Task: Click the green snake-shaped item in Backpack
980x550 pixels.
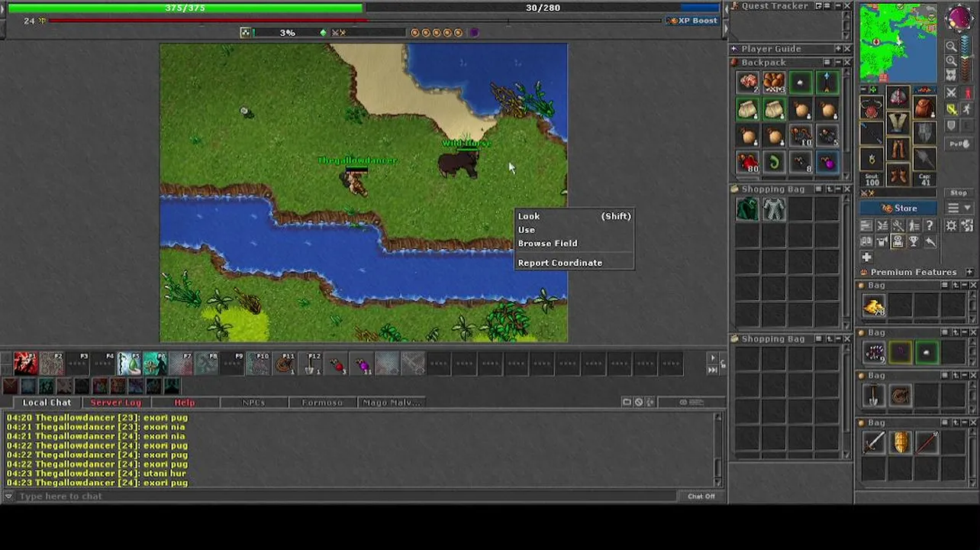Action: tap(774, 162)
